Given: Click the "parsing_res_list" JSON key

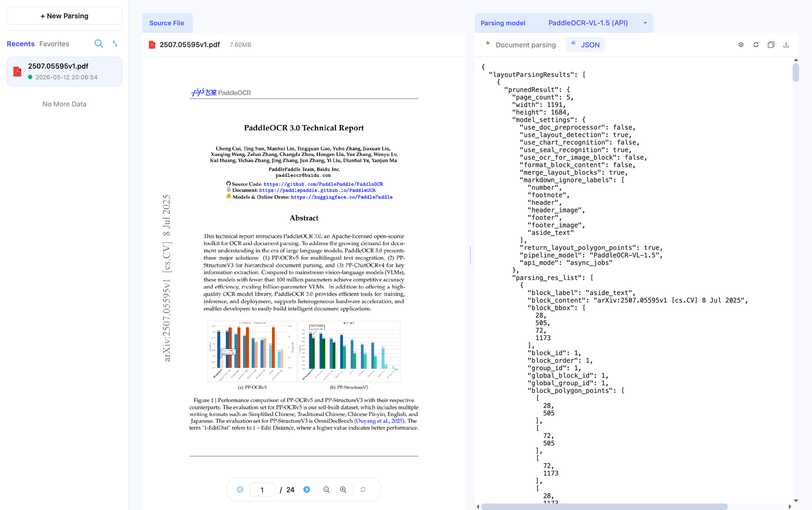Looking at the screenshot, I should click(x=549, y=278).
